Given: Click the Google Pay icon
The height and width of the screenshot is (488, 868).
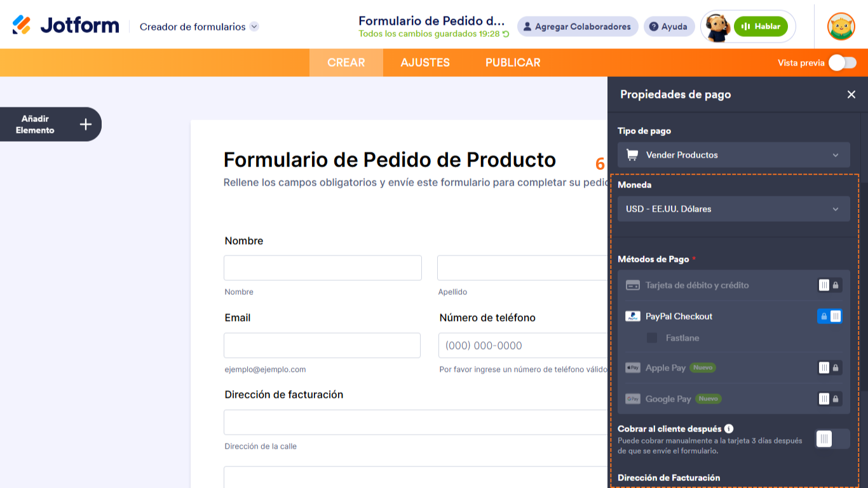Looking at the screenshot, I should (x=633, y=399).
